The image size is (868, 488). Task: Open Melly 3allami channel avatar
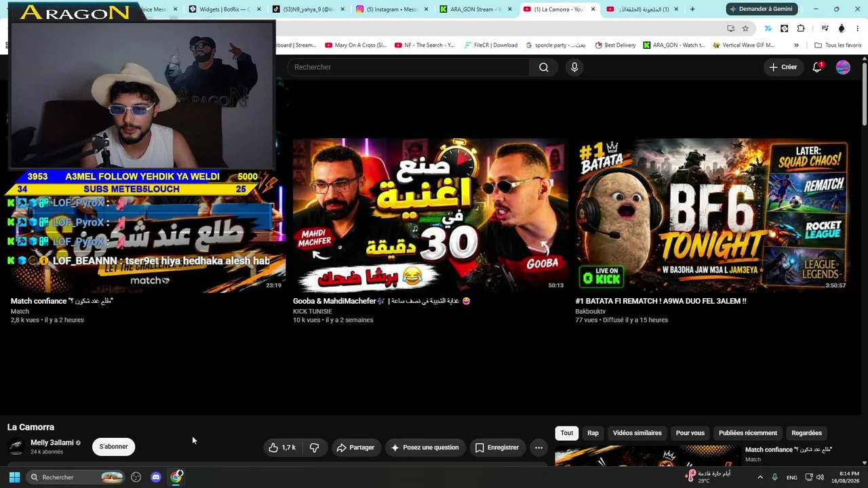point(16,447)
